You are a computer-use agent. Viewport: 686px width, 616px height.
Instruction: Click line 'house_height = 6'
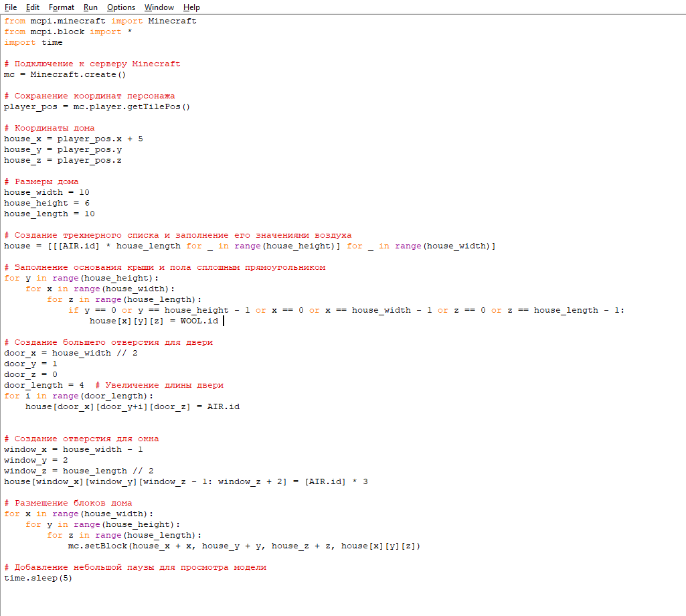[x=47, y=203]
